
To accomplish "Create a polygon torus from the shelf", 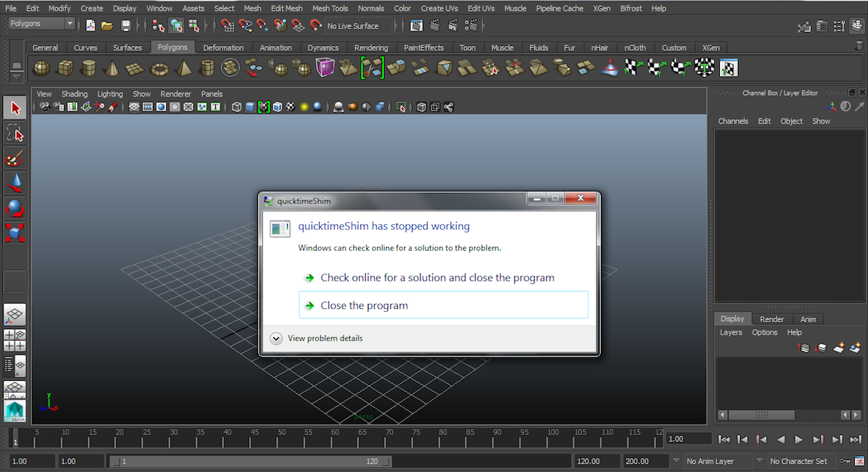I will [160, 68].
